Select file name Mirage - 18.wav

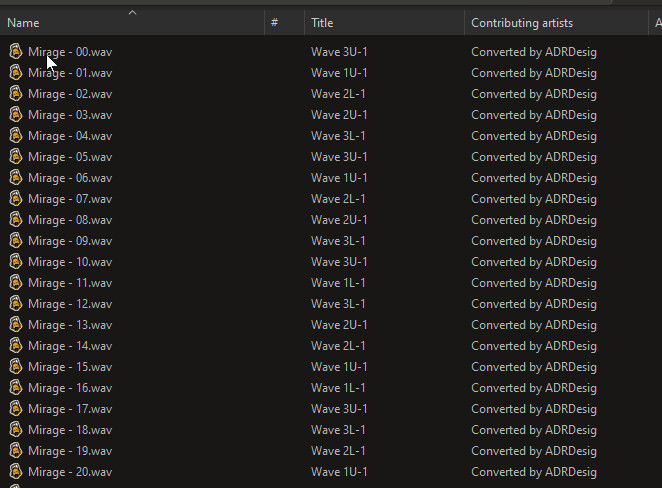70,430
